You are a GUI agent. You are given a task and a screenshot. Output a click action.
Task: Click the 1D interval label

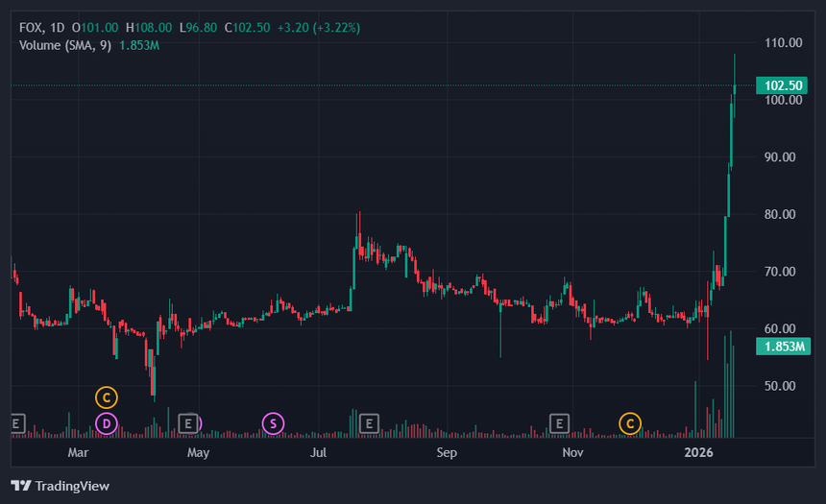tap(57, 28)
